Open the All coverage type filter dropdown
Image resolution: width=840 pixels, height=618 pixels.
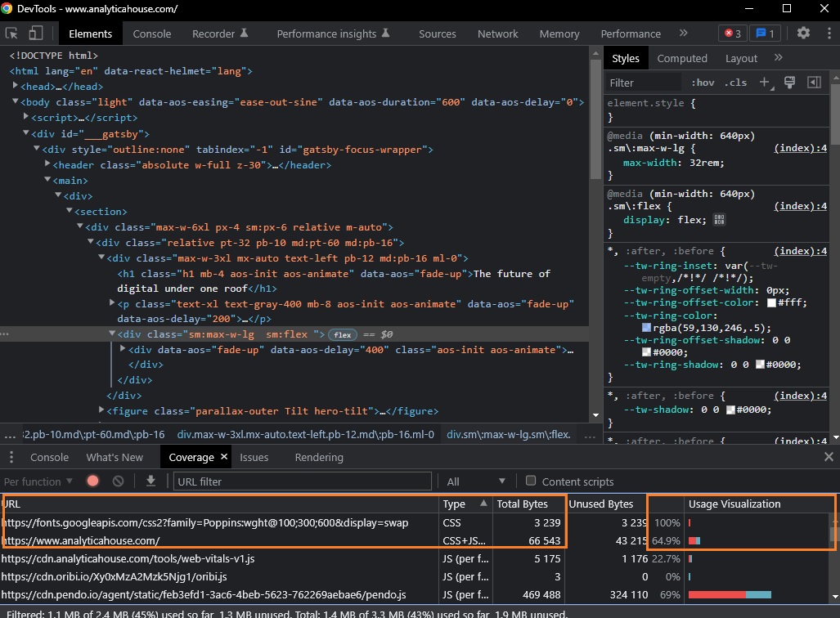coord(476,481)
